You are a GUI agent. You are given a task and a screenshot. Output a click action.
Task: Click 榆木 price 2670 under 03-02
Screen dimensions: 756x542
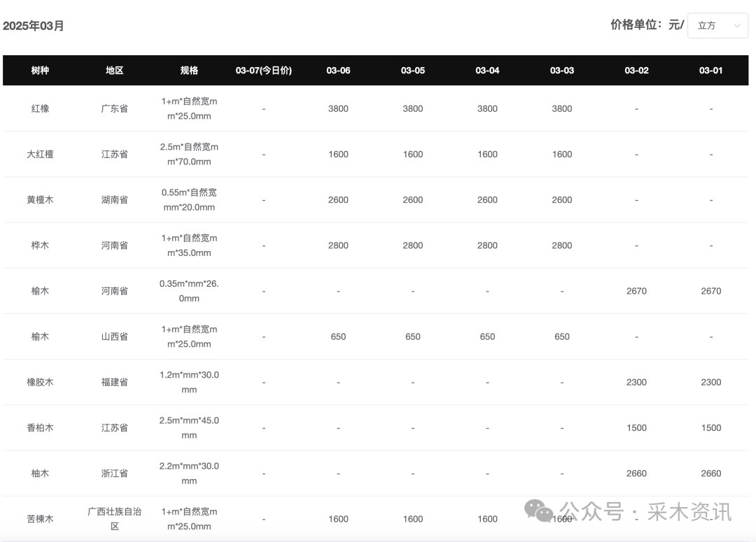pyautogui.click(x=636, y=291)
